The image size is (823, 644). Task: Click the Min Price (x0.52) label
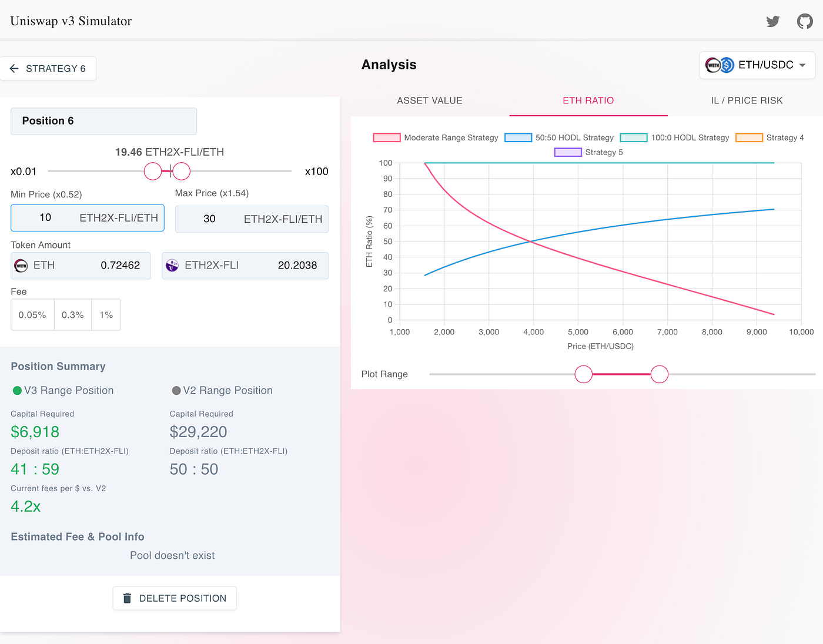(46, 194)
